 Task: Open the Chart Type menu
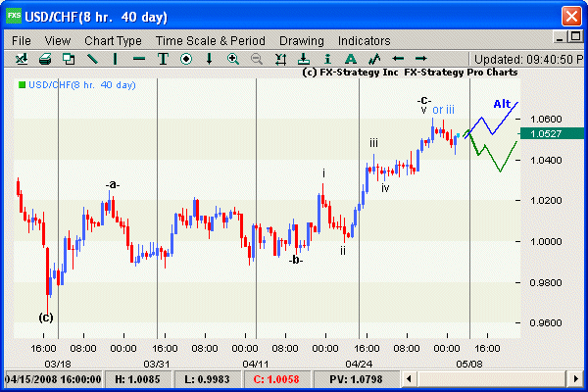113,40
